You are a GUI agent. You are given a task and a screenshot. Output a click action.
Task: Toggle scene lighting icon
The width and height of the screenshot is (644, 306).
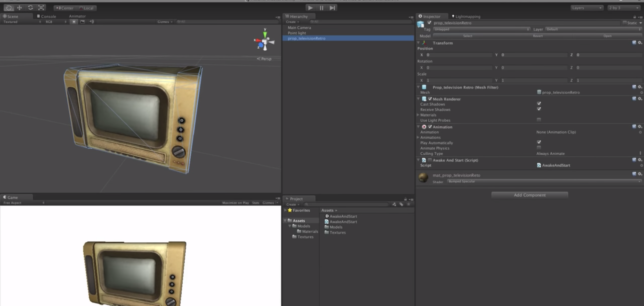[x=74, y=22]
